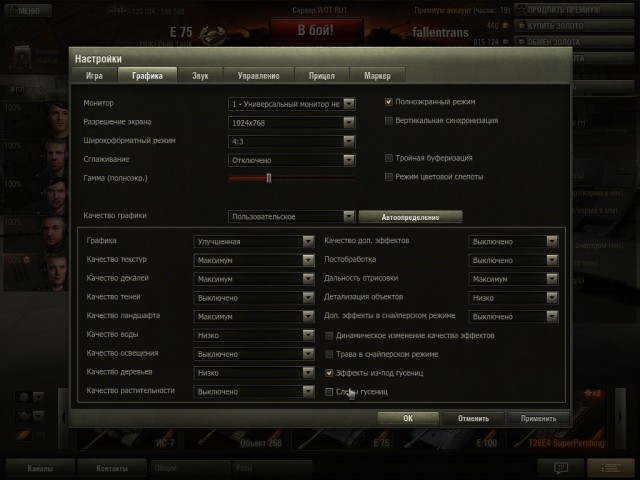Open the Монитор dropdown
Image resolution: width=640 pixels, height=480 pixels.
tap(291, 104)
